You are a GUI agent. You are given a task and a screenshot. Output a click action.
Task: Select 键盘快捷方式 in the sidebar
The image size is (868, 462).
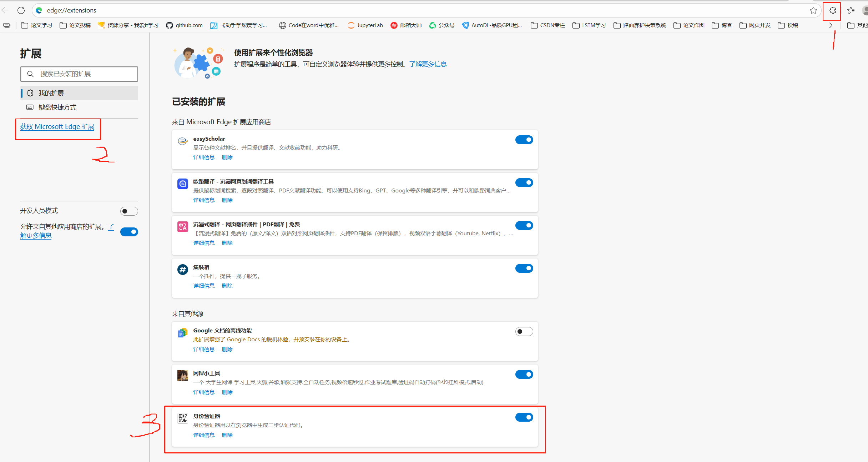click(79, 107)
